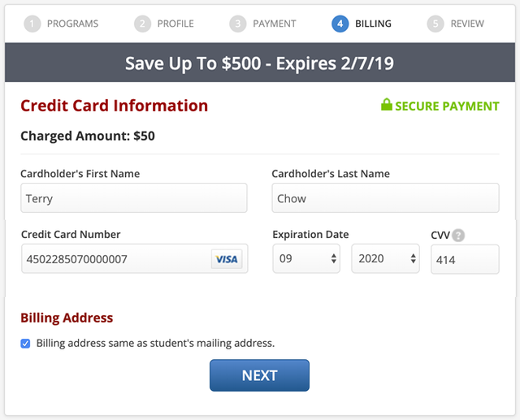This screenshot has width=520, height=420.
Task: Select the Payment step label
Action: pyautogui.click(x=275, y=24)
